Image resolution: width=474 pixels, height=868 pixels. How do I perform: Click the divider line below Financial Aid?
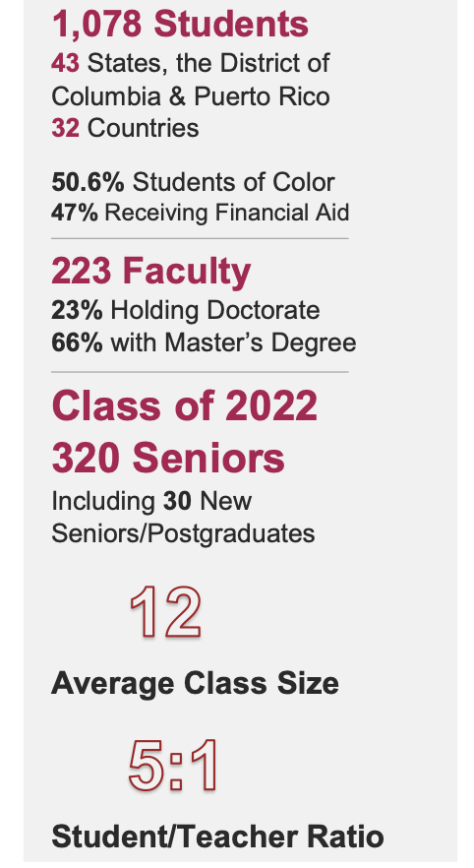click(x=200, y=238)
